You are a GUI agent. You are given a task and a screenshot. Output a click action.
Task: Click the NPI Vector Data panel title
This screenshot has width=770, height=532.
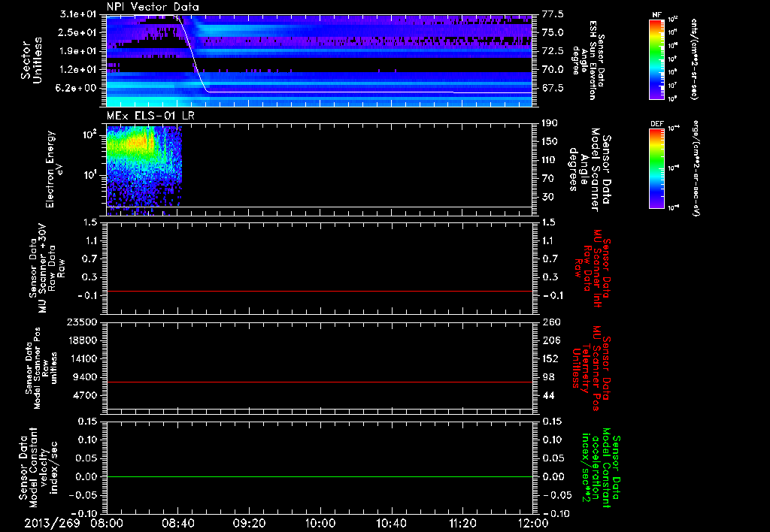[153, 8]
